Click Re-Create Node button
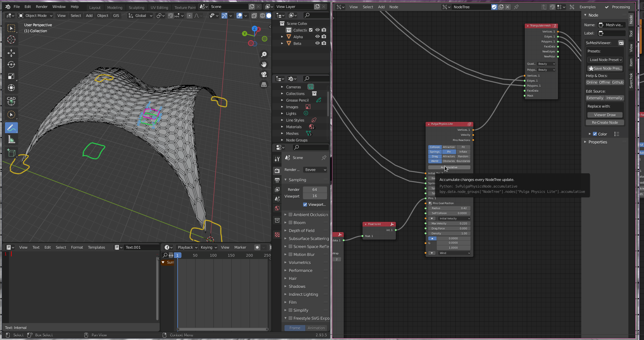Viewport: 644px width, 340px height. click(605, 123)
